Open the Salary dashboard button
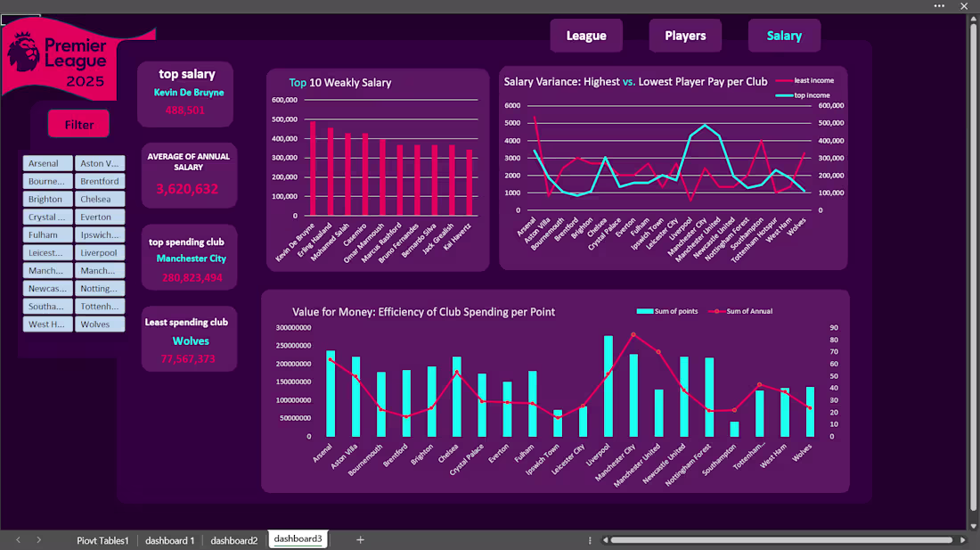The height and width of the screenshot is (550, 980). click(784, 36)
